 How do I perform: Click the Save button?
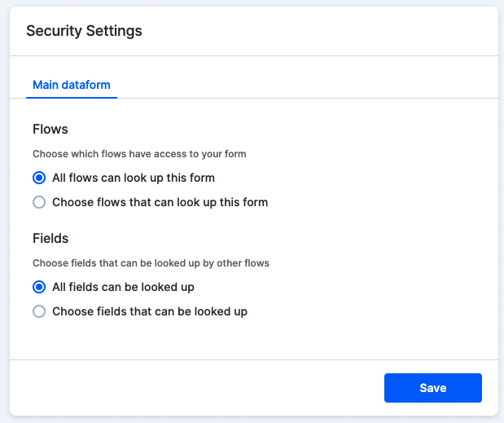tap(432, 388)
